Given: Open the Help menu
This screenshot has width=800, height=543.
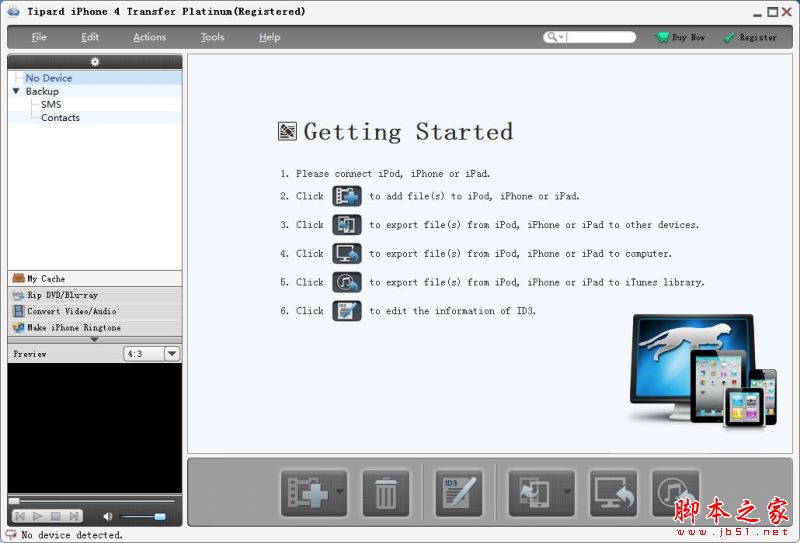Looking at the screenshot, I should pyautogui.click(x=269, y=37).
